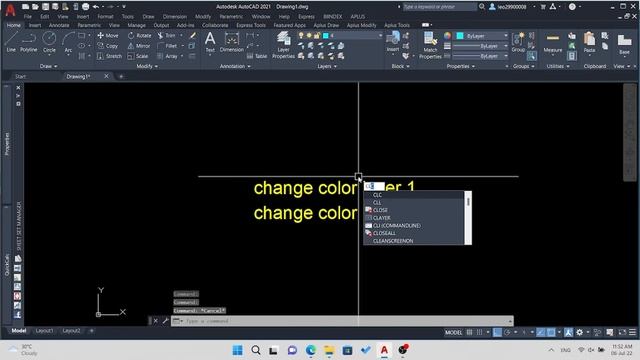The image size is (640, 360).
Task: Toggle object snap tracking in status bar
Action: click(x=540, y=332)
